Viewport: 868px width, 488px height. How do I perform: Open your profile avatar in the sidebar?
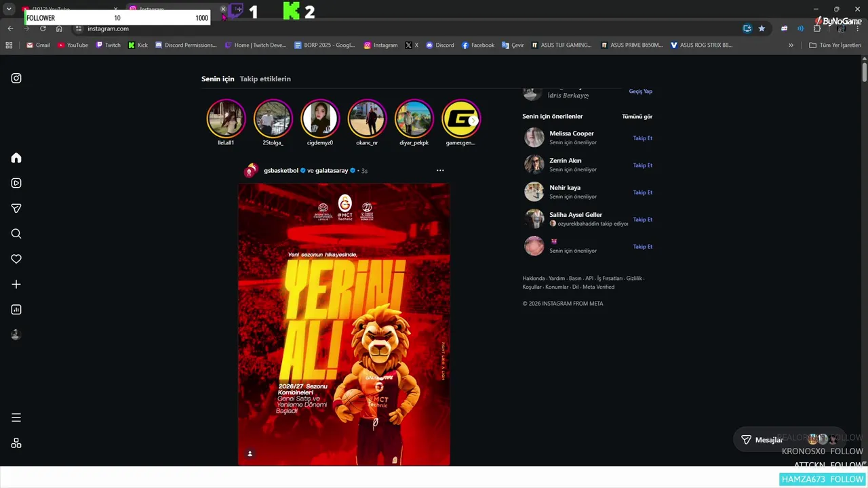point(16,335)
